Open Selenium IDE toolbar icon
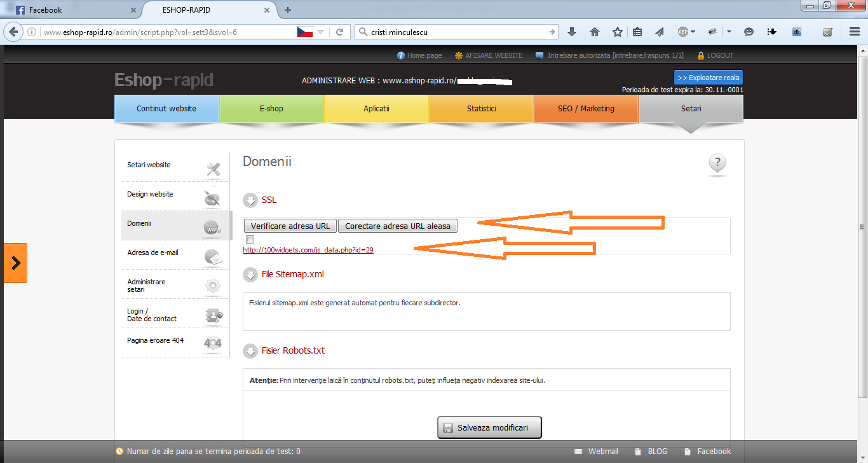This screenshot has width=868, height=463. [827, 32]
